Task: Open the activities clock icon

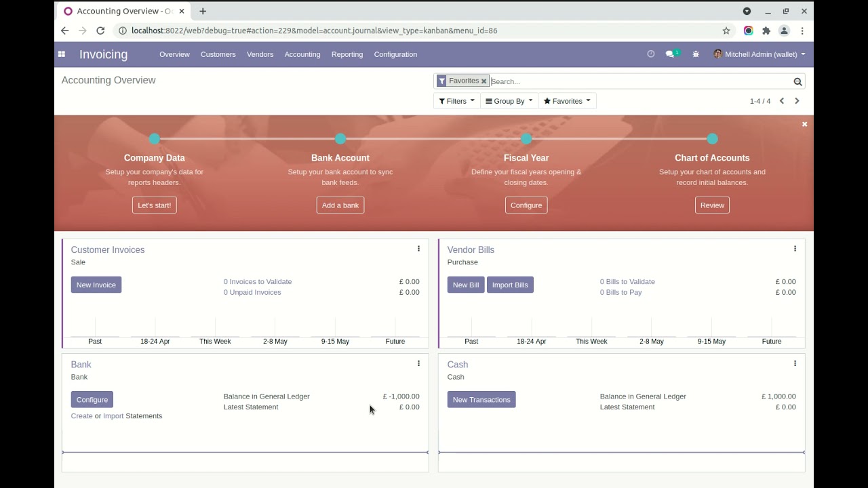Action: point(651,54)
